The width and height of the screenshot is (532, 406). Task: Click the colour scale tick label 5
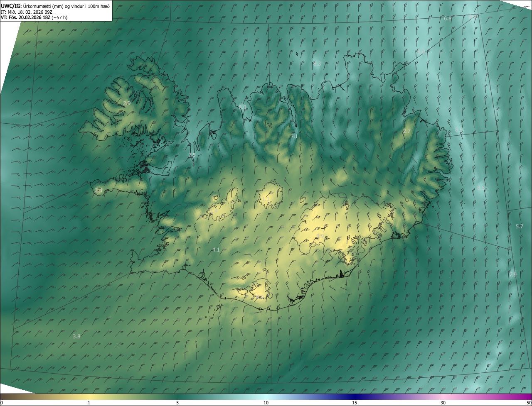tap(177, 403)
